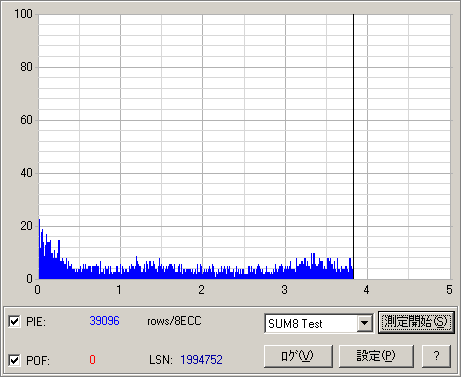Image resolution: width=461 pixels, height=377 pixels.
Task: Uncheck the PIE checkbox
Action: (x=14, y=322)
